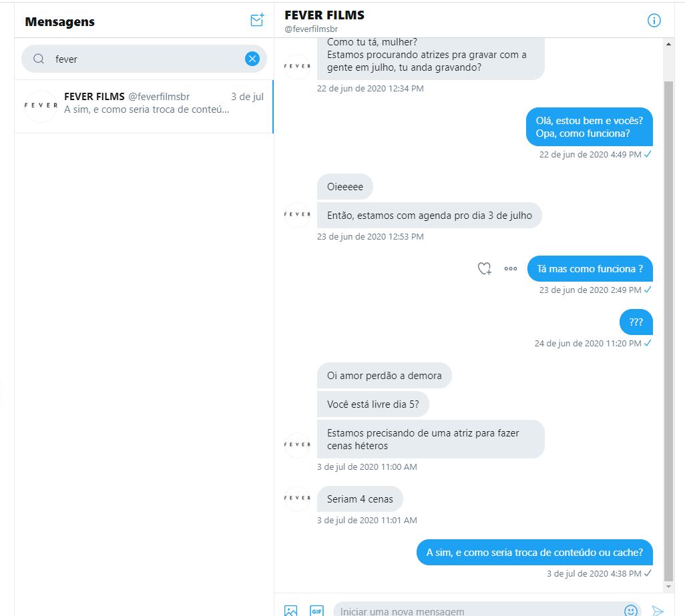
Task: Click the '???' message bubble
Action: pos(636,322)
